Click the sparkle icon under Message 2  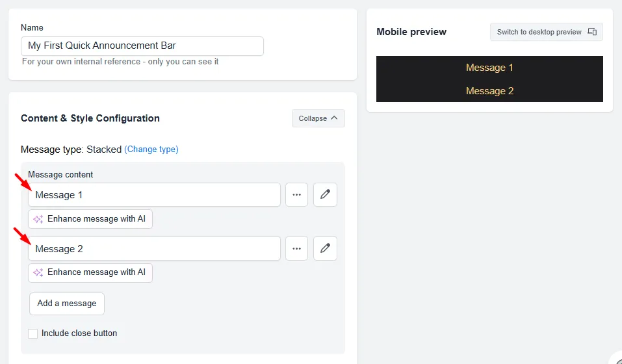pyautogui.click(x=38, y=272)
